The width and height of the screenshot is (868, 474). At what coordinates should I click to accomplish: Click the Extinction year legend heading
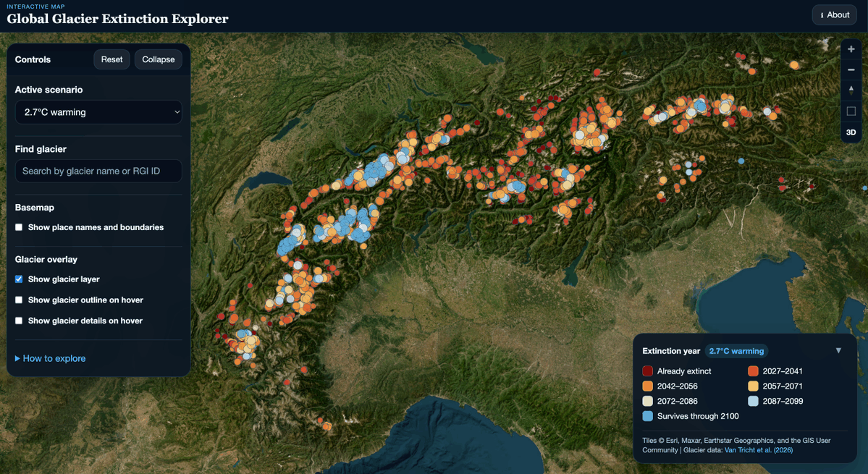pyautogui.click(x=671, y=351)
